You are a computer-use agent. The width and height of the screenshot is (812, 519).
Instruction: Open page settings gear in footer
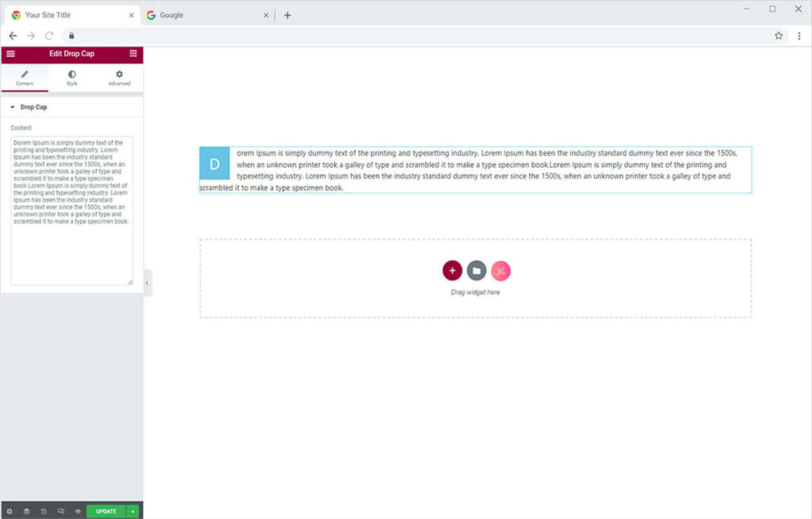10,511
